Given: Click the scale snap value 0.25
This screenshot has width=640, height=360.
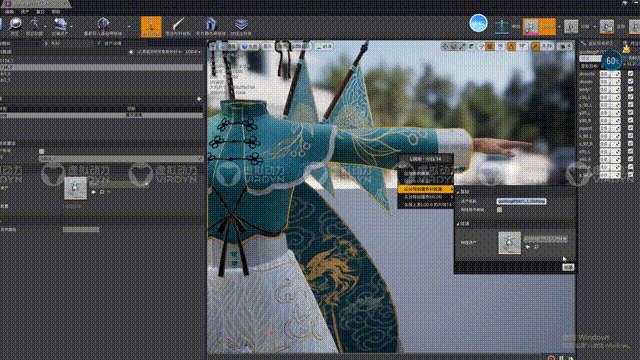Looking at the screenshot, I should pyautogui.click(x=547, y=47).
